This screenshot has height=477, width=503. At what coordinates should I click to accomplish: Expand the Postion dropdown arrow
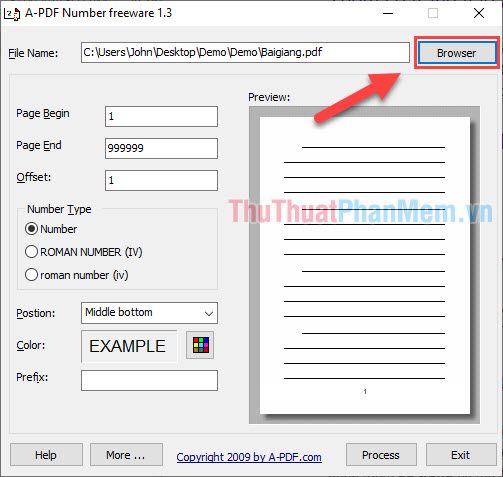point(209,313)
